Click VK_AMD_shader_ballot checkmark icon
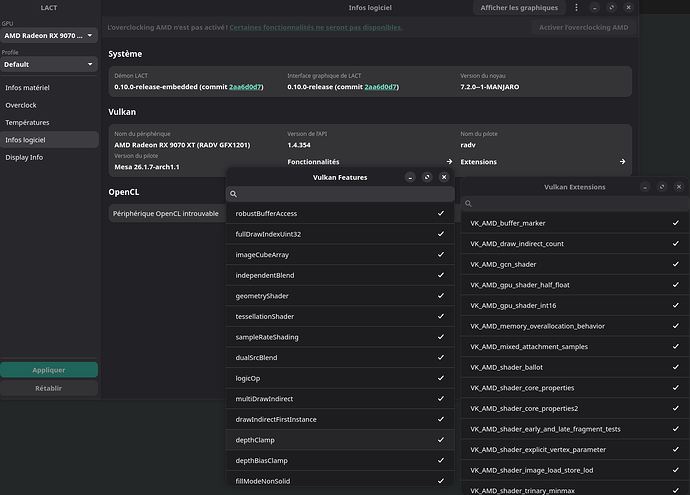The image size is (690, 495). (675, 367)
